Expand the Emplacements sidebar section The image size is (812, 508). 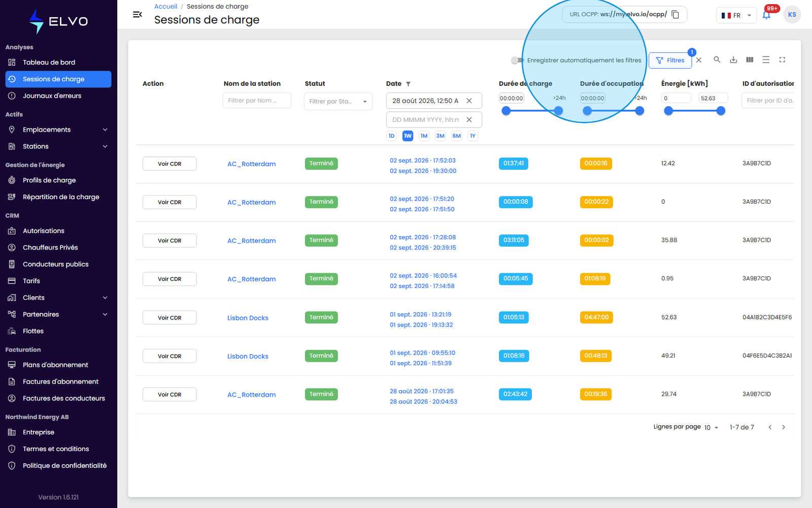58,130
